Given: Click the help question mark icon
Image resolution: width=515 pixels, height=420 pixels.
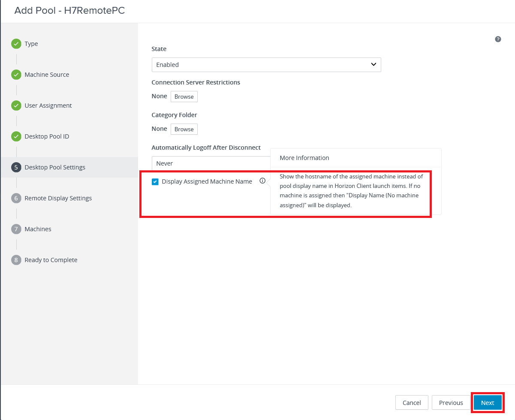Looking at the screenshot, I should 498,39.
